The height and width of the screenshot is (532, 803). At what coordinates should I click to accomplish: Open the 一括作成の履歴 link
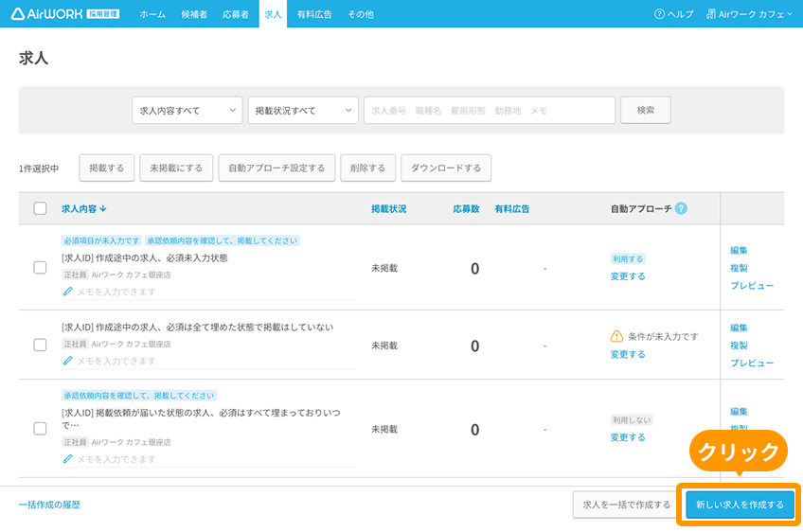49,505
